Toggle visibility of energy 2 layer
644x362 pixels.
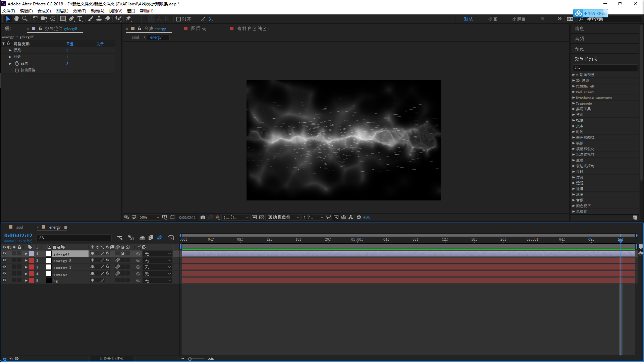click(x=4, y=260)
